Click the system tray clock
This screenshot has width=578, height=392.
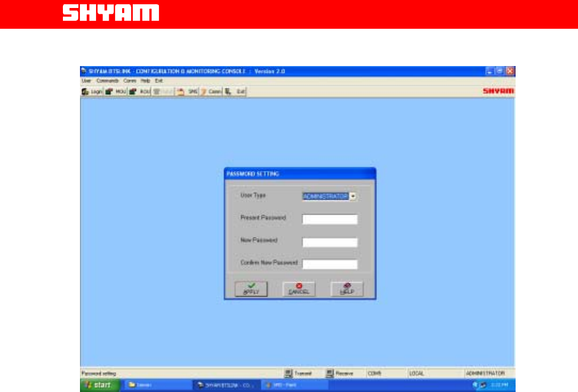coord(499,385)
